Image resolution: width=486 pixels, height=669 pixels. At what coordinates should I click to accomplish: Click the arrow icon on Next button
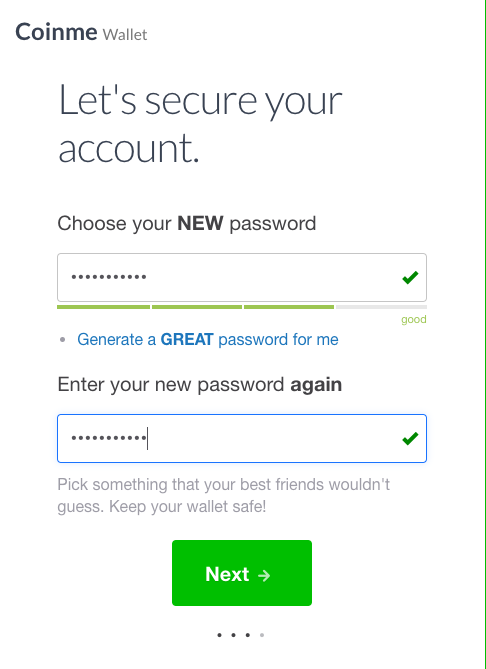[264, 575]
